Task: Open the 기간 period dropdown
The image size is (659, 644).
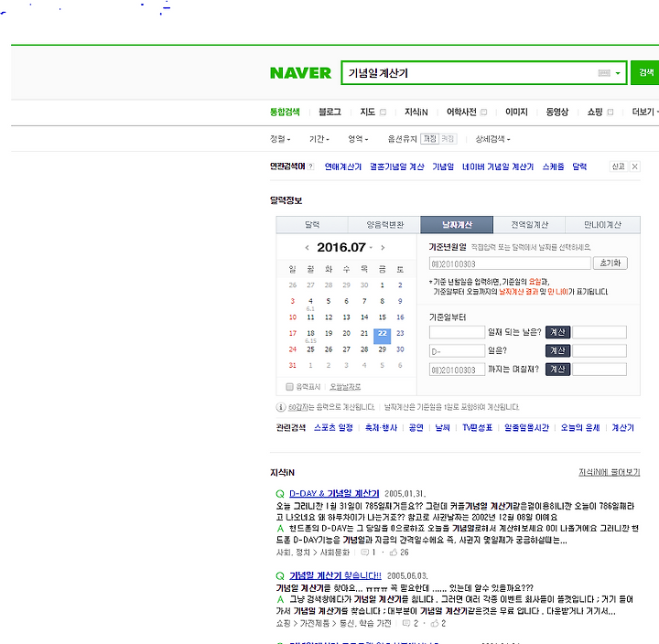Action: [x=319, y=139]
